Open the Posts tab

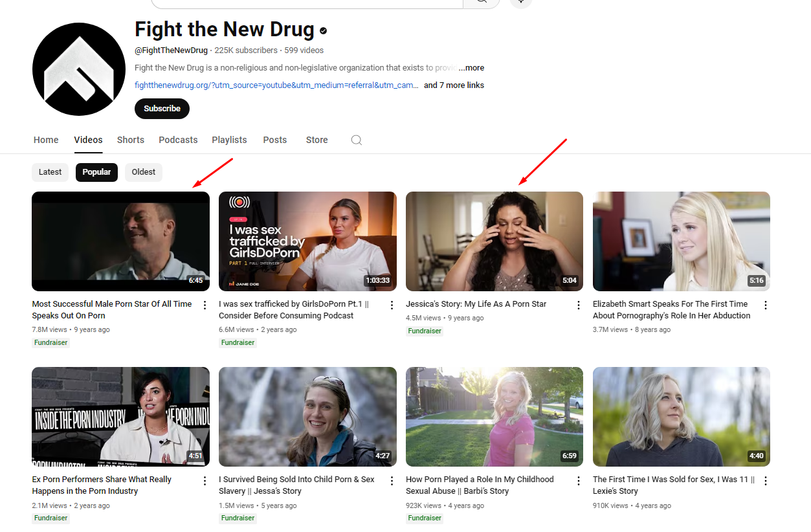[274, 140]
